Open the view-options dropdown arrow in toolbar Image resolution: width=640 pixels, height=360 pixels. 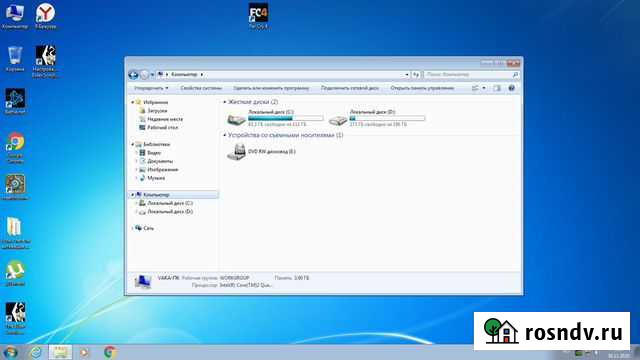click(484, 88)
